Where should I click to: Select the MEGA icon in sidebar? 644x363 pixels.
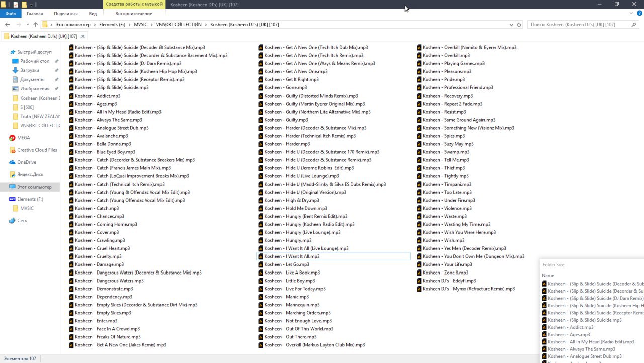12,138
